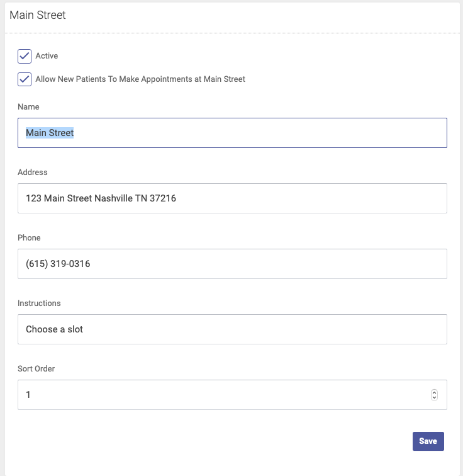Click the Main Street page heading
Viewport: 463px width, 476px height.
click(38, 15)
